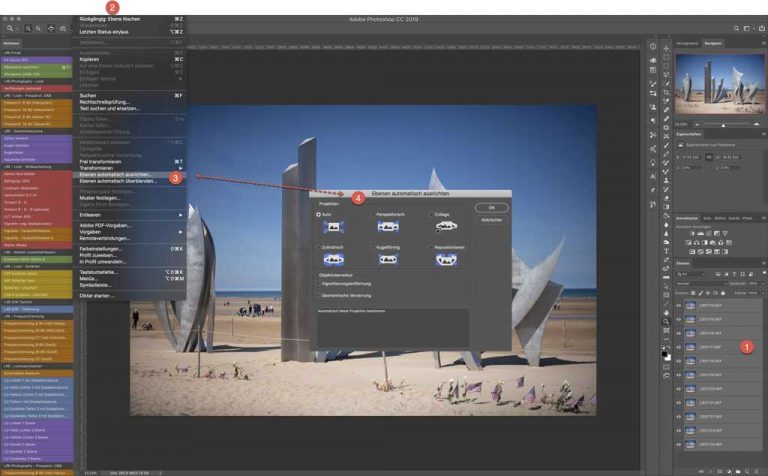Click Abbrechen to cancel the dialog
The height and width of the screenshot is (476, 768).
[x=492, y=220]
